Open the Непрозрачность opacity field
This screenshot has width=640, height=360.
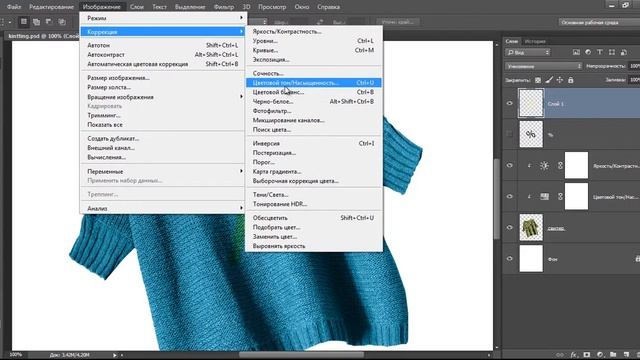point(634,66)
